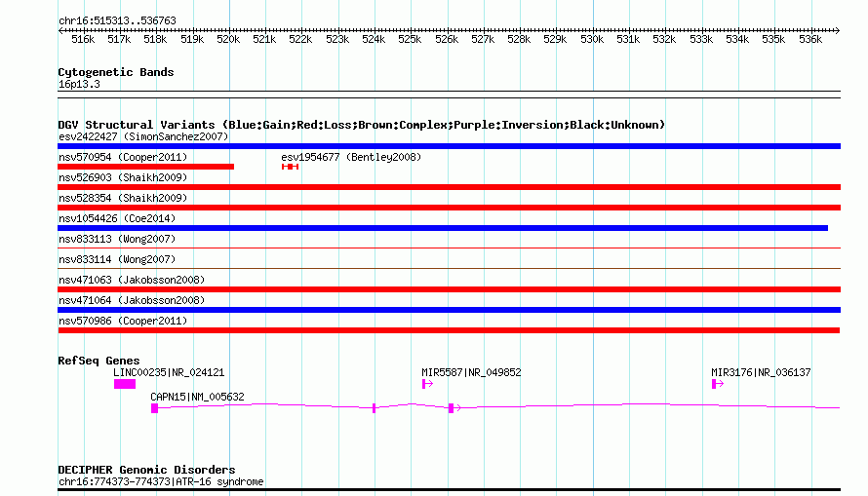Click the nsv570986 red loss bar
Screen dimensions: 868x496
449,330
